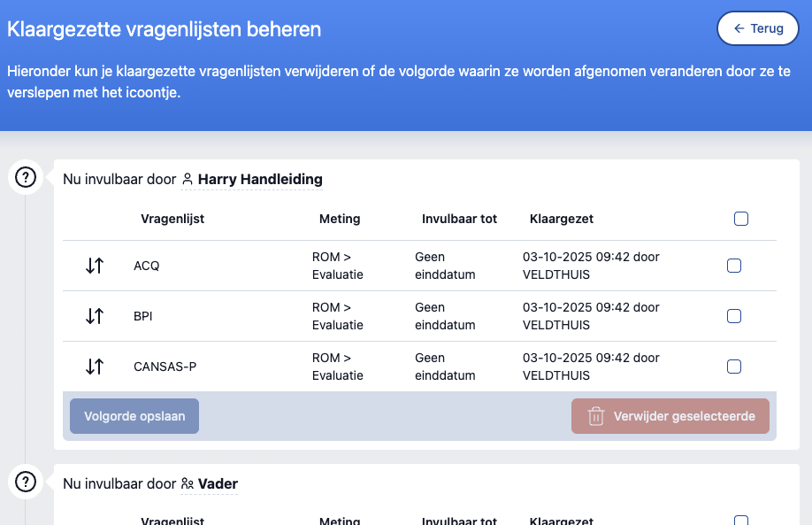Toggle select-all checkbox in Harry Handleiding header
The image size is (812, 525).
tap(741, 219)
